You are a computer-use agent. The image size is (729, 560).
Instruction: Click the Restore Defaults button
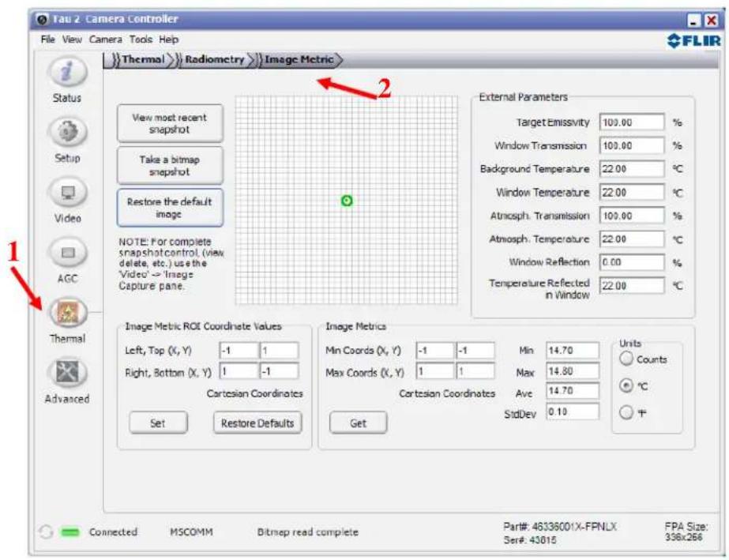(x=257, y=423)
